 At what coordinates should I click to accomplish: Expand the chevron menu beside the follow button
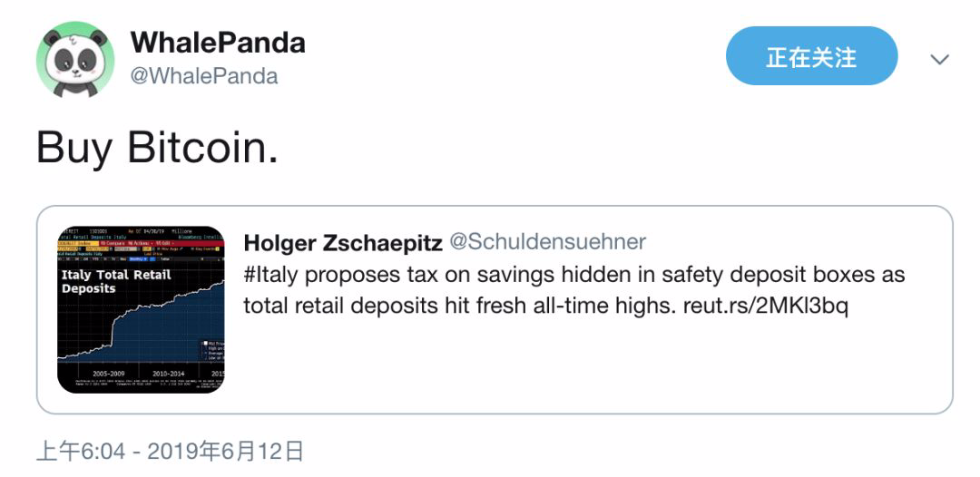pos(939,59)
